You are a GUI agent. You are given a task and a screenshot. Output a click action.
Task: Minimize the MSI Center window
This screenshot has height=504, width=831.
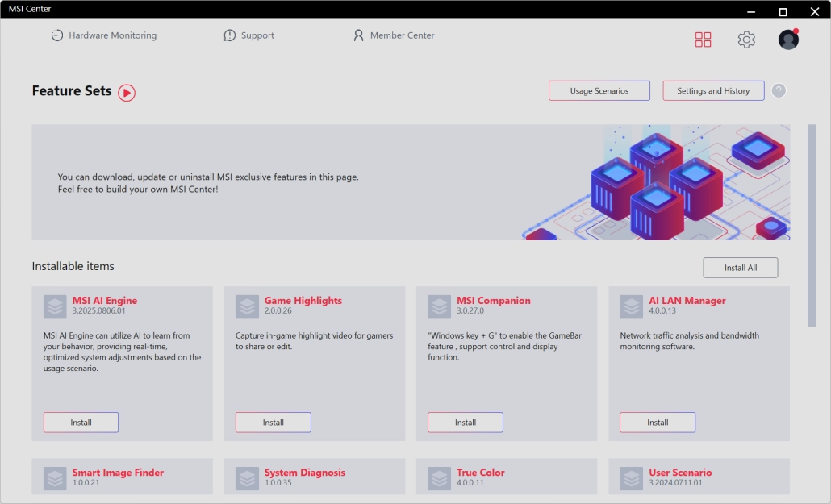point(751,10)
